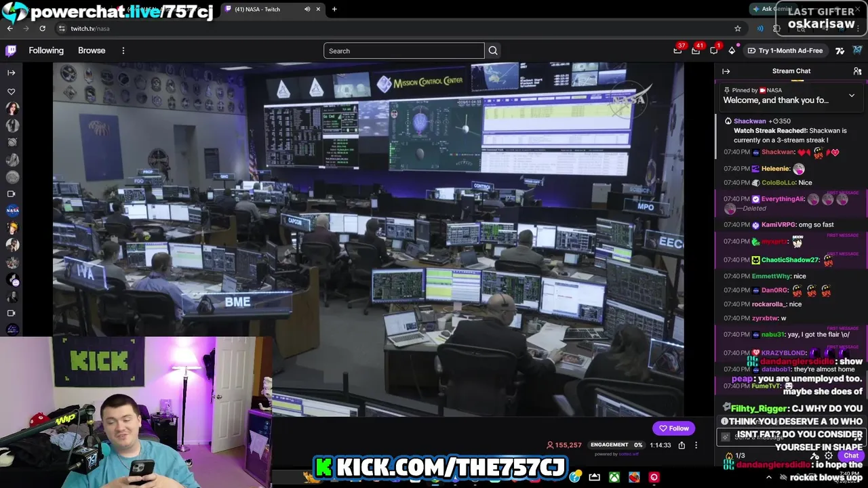
Task: Click the Follow button
Action: [x=674, y=428]
